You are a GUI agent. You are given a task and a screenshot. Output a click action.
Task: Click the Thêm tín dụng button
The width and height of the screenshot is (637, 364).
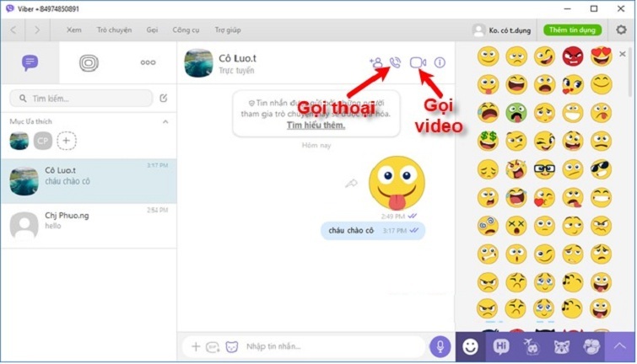[x=573, y=29]
